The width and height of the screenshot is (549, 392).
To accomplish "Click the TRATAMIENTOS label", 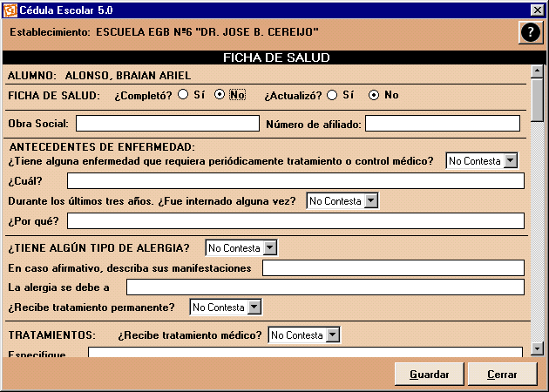I will (51, 335).
